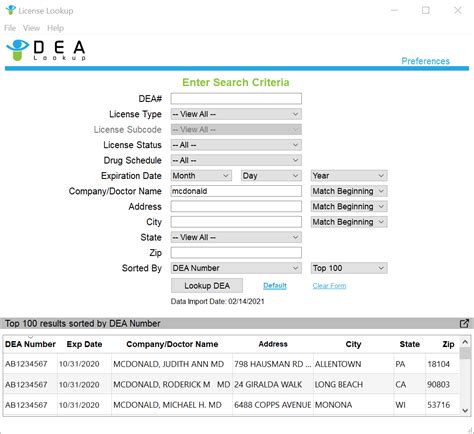Image resolution: width=474 pixels, height=434 pixels.
Task: Sort by City column header
Action: [353, 344]
